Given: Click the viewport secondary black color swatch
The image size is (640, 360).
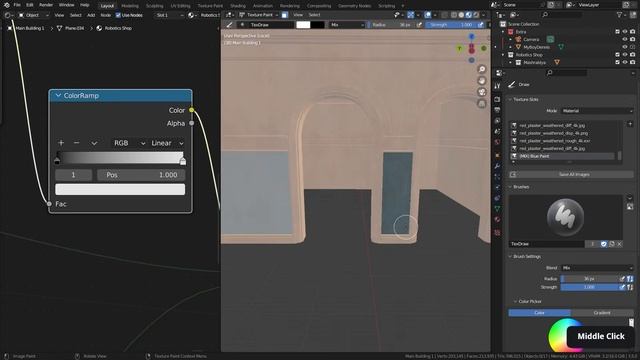Looking at the screenshot, I should pos(318,25).
